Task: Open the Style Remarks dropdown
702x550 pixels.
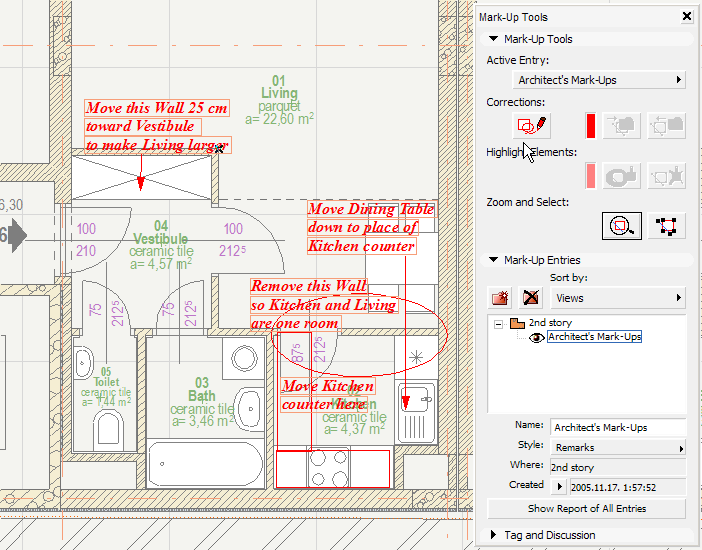Action: (x=618, y=447)
